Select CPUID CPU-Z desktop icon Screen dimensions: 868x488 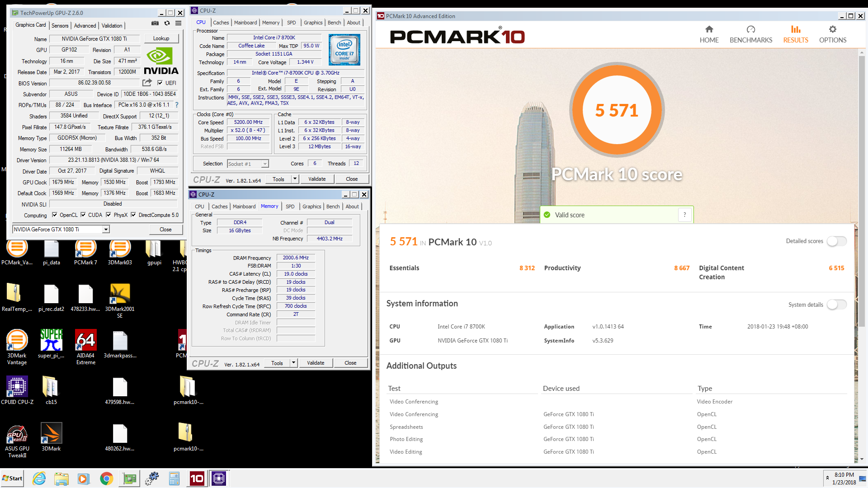click(x=17, y=390)
